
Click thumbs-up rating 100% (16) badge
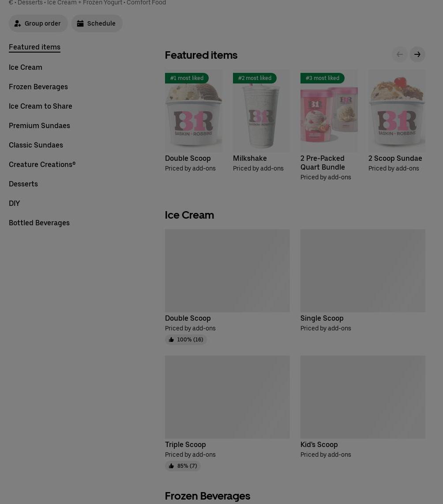pos(186,339)
